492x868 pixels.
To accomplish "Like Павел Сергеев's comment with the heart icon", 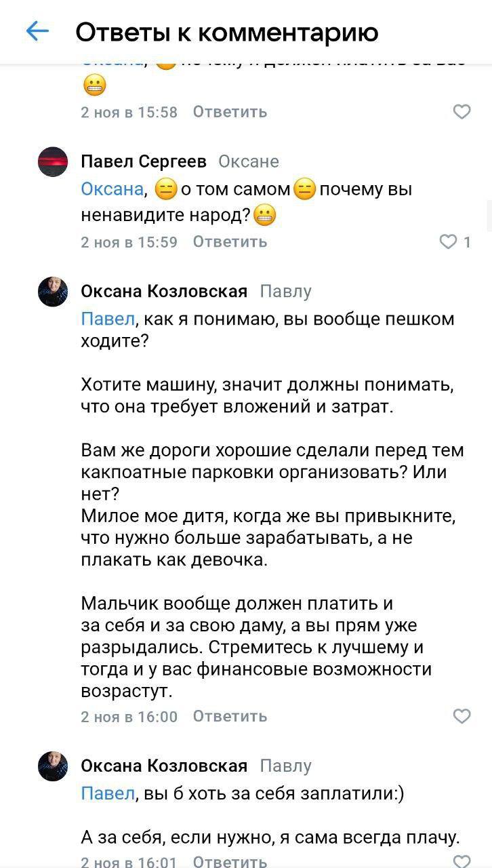I will pos(449,242).
